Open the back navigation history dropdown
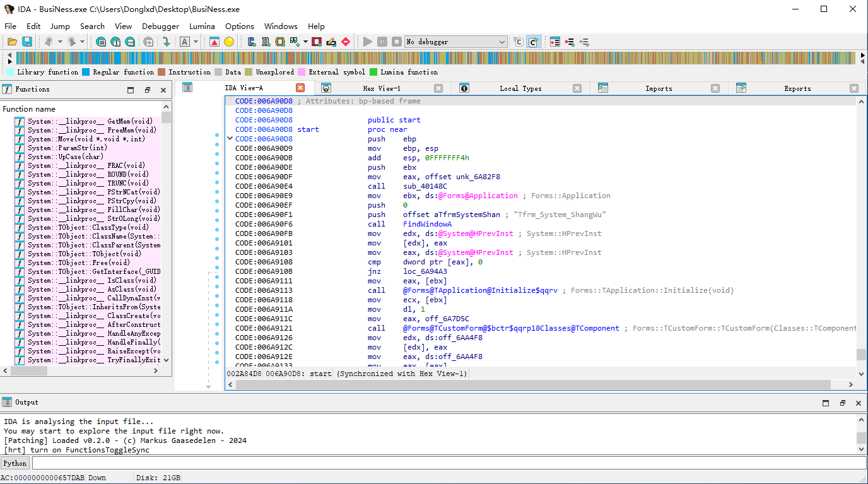This screenshot has height=484, width=868. coord(61,42)
